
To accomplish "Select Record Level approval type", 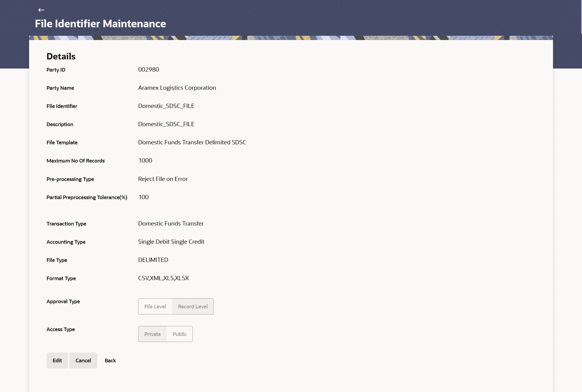I will coord(193,307).
